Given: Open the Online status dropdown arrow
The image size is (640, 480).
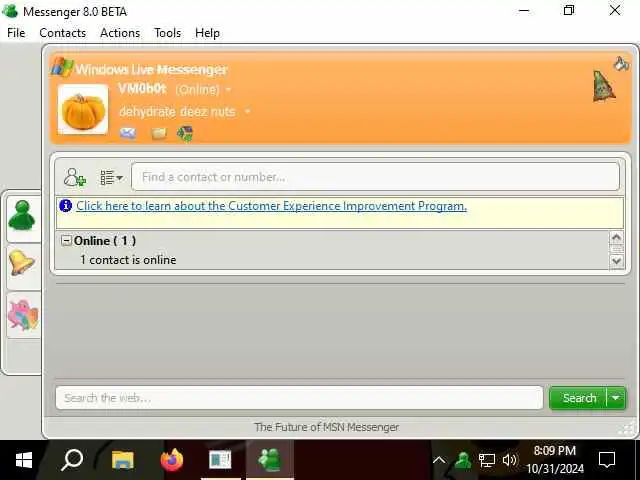Looking at the screenshot, I should (x=228, y=89).
